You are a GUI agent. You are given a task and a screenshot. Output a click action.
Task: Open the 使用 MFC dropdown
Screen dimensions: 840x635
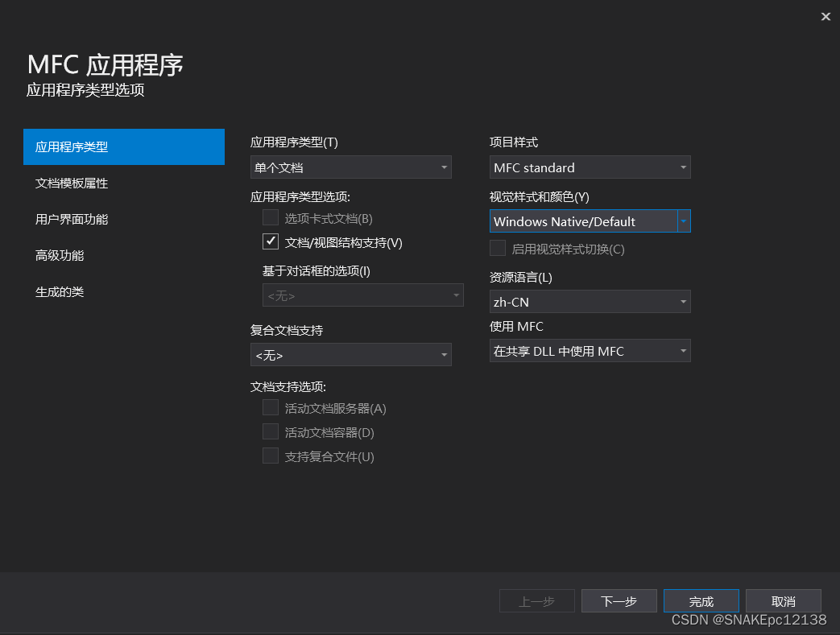click(590, 350)
